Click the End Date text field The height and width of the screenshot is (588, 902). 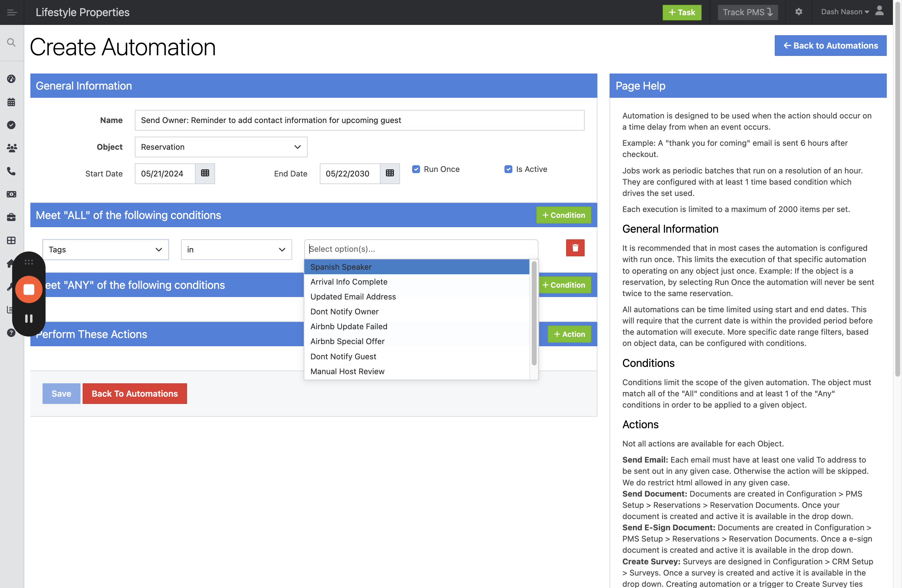[350, 174]
